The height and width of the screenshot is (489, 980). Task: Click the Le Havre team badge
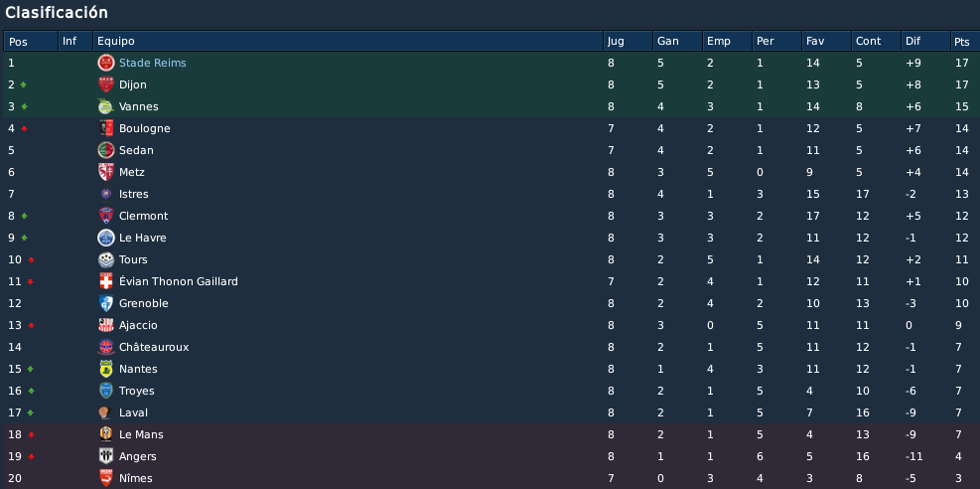coord(105,238)
